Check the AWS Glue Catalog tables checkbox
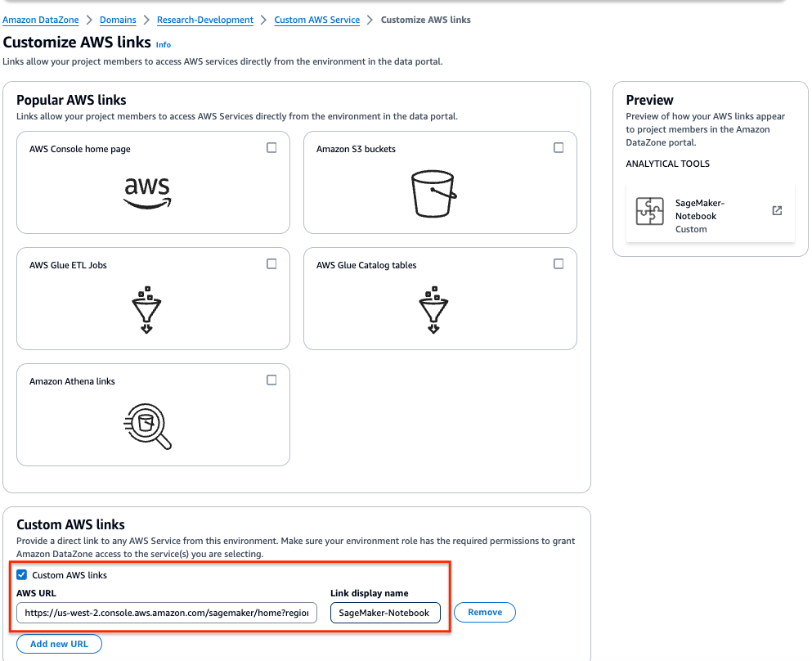The image size is (812, 661). (559, 263)
